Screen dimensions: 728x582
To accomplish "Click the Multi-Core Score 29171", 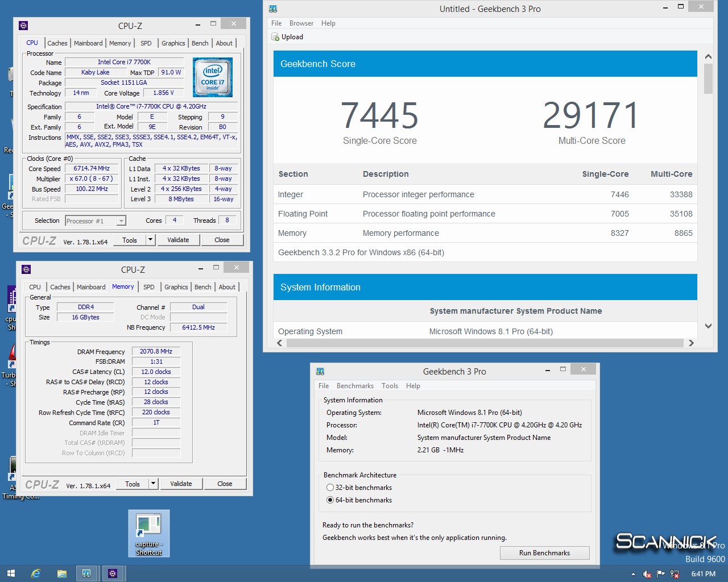I will click(x=591, y=115).
